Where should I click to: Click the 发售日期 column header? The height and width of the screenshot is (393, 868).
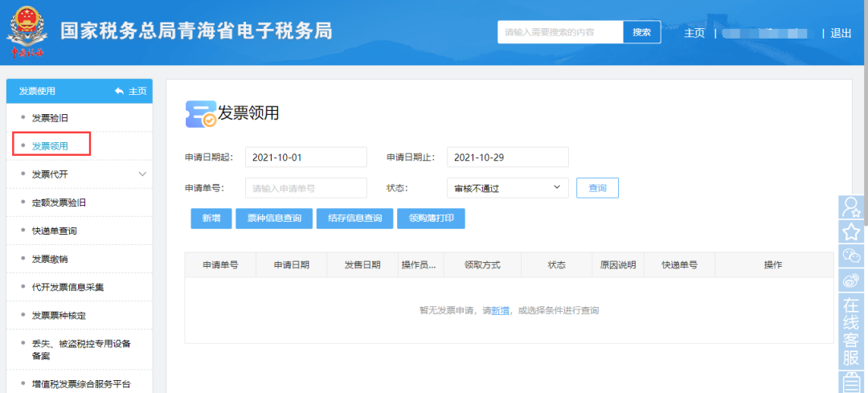click(362, 264)
